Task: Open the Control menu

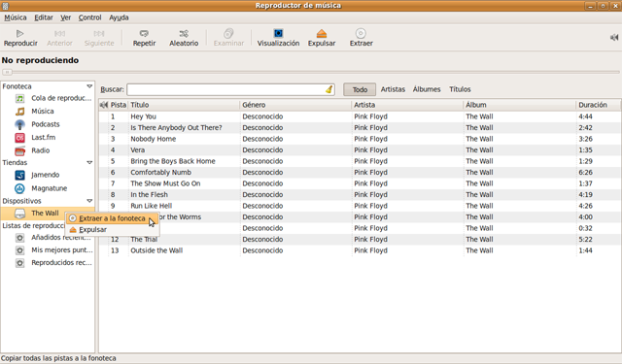Action: (x=89, y=17)
